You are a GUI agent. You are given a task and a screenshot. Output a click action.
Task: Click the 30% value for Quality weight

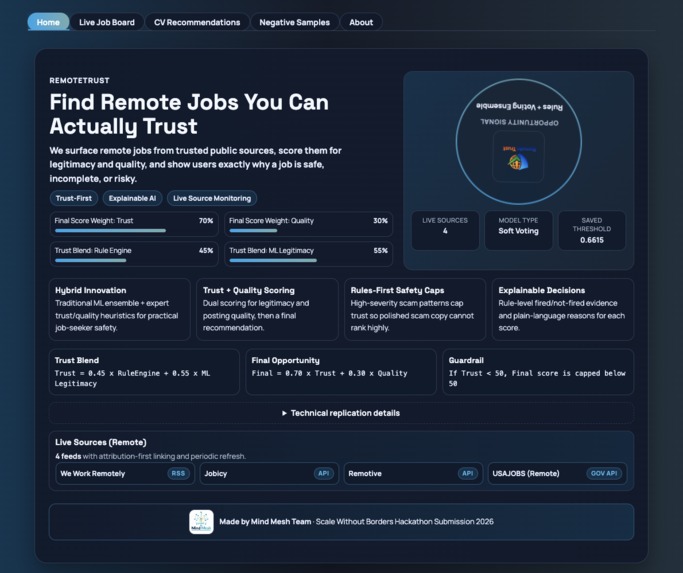(x=380, y=221)
